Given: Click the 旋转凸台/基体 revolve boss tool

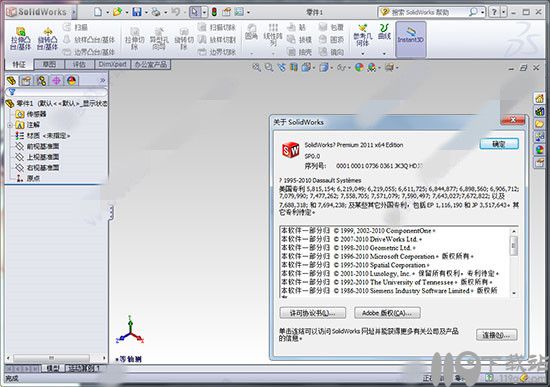Looking at the screenshot, I should coord(47,39).
